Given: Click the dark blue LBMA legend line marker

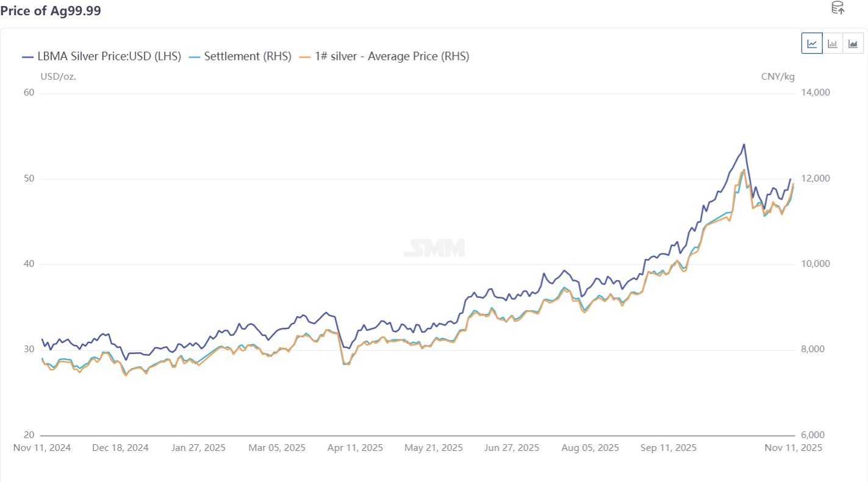Looking at the screenshot, I should pos(27,57).
